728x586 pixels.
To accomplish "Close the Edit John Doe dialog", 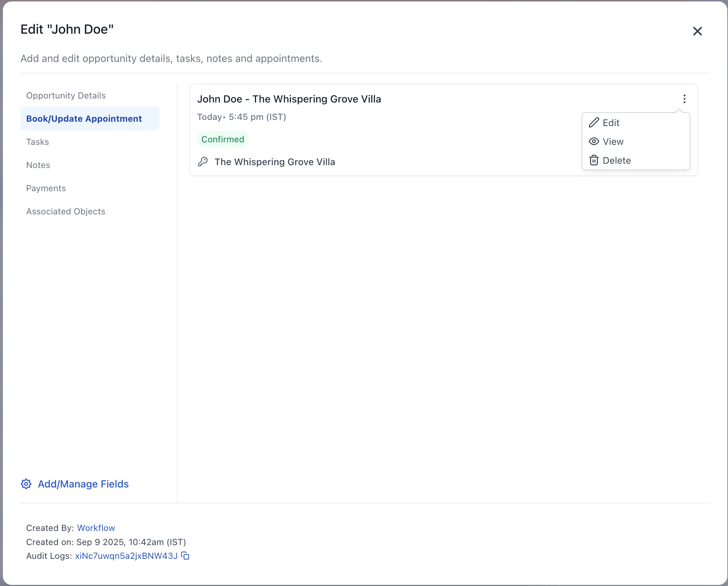I will (x=697, y=31).
